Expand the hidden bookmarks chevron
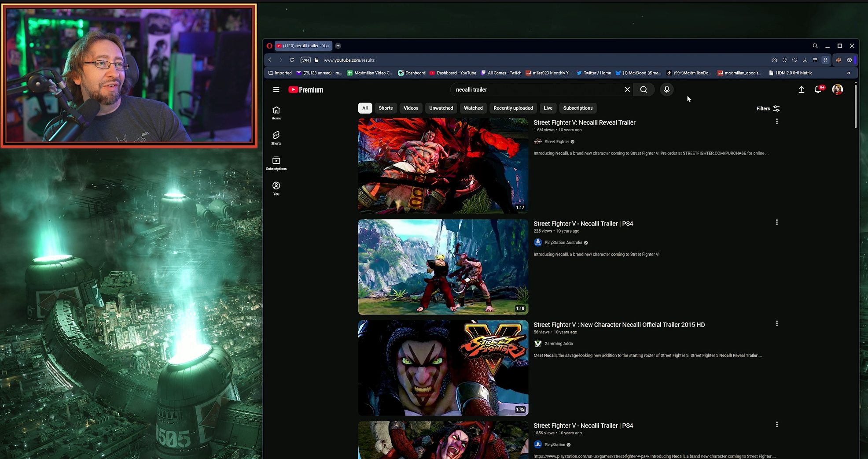 point(849,73)
